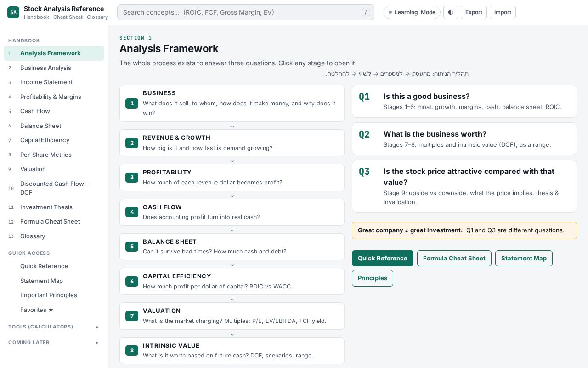Go to Income Statement section
Image resolution: width=588 pixels, height=368 pixels.
(54, 82)
